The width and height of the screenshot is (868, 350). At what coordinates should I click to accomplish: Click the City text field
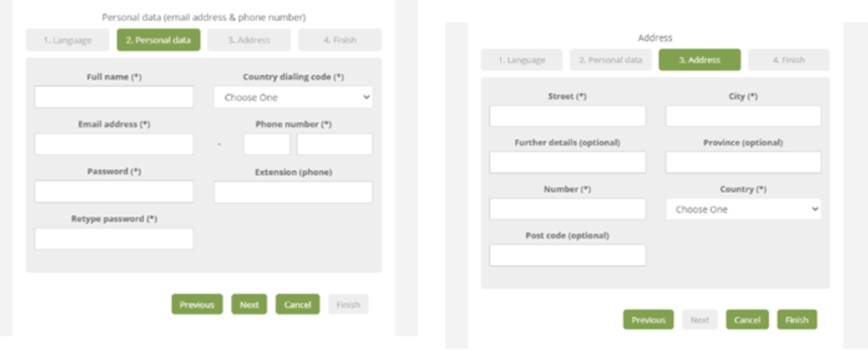pyautogui.click(x=743, y=116)
